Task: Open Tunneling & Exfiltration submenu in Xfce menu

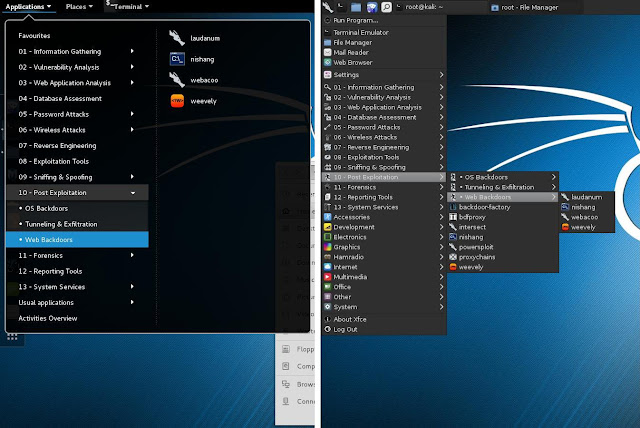Action: 502,187
